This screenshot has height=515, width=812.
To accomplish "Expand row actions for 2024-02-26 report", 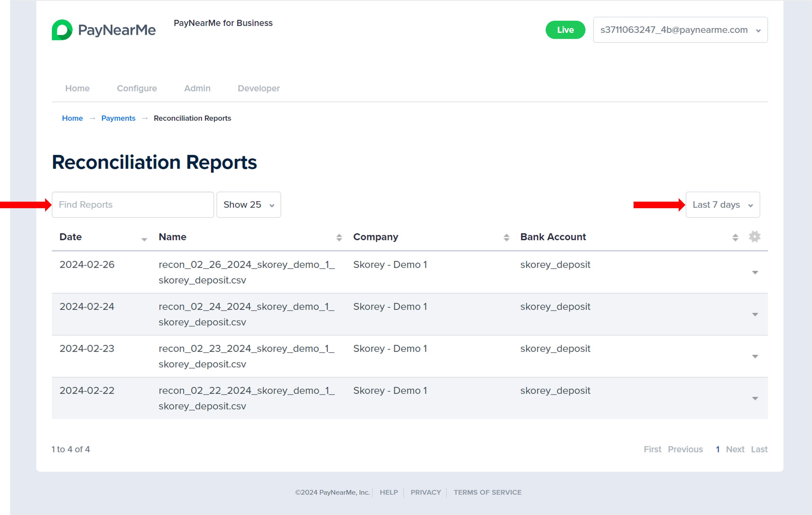I will click(755, 273).
